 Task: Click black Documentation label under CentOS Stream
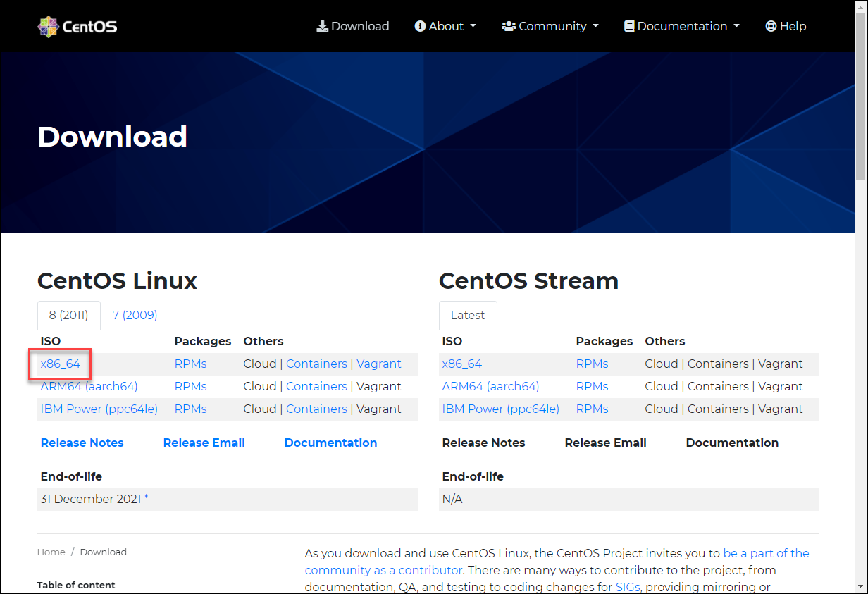(732, 443)
